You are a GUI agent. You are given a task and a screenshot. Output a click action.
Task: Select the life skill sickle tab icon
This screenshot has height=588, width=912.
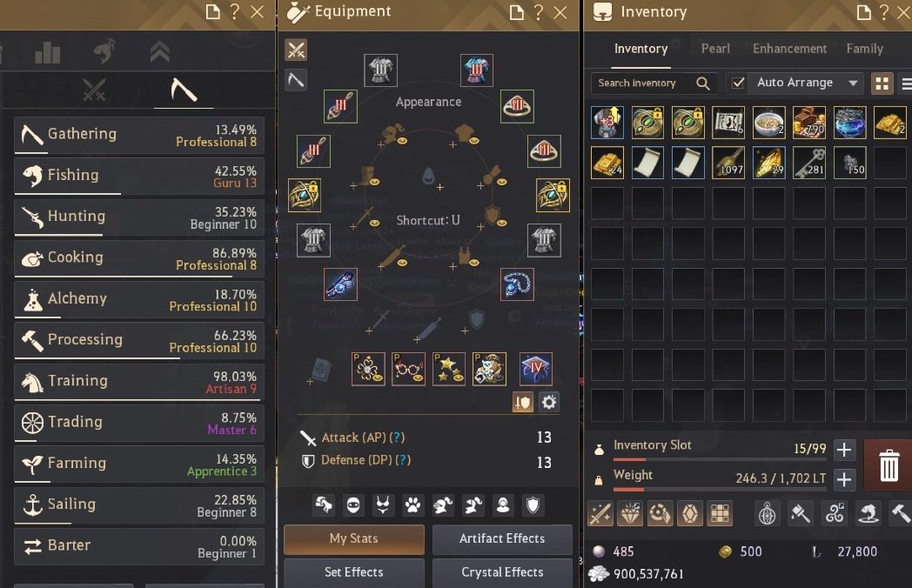coord(184,90)
